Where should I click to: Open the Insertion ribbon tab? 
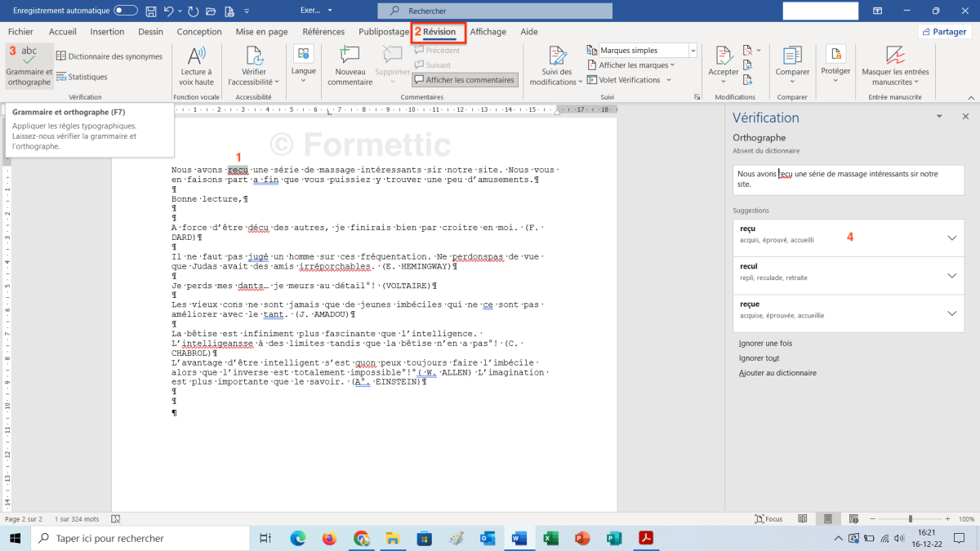(x=107, y=32)
